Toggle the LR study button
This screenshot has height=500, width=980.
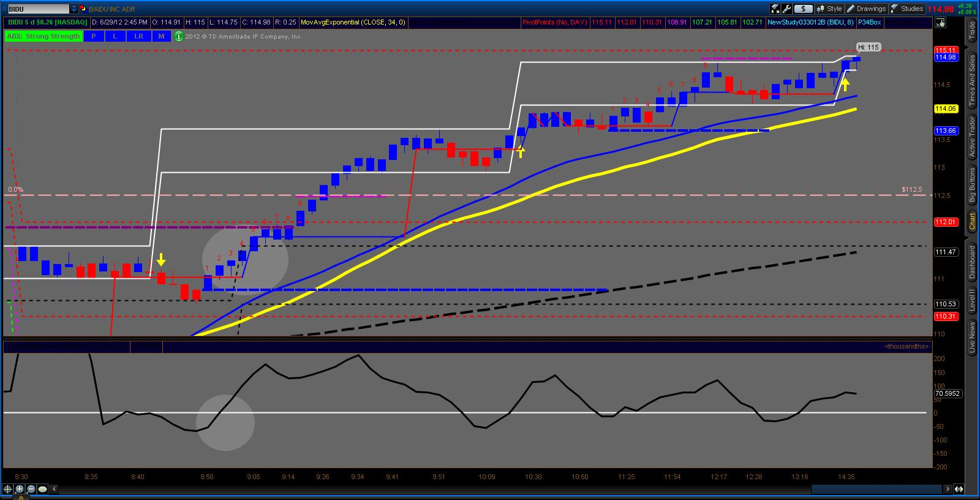138,36
